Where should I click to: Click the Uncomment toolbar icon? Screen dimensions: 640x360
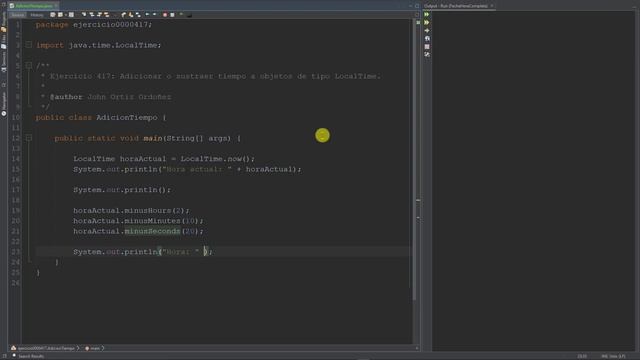[189, 15]
